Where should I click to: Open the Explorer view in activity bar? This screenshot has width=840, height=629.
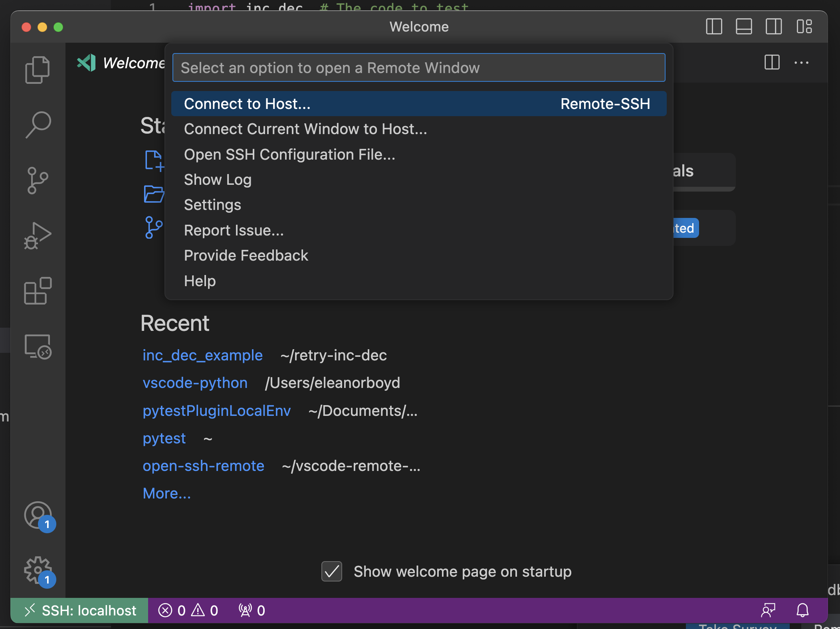point(38,69)
